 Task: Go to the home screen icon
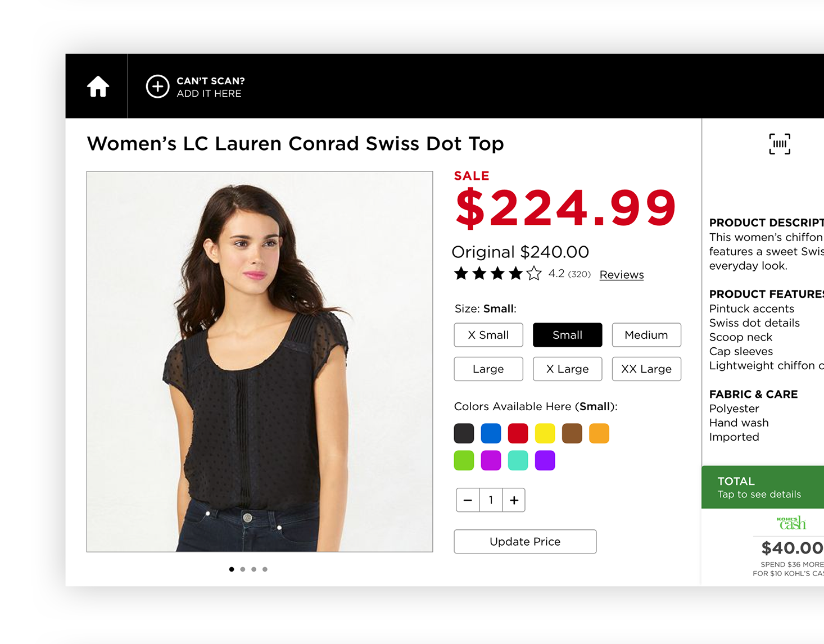(x=98, y=87)
